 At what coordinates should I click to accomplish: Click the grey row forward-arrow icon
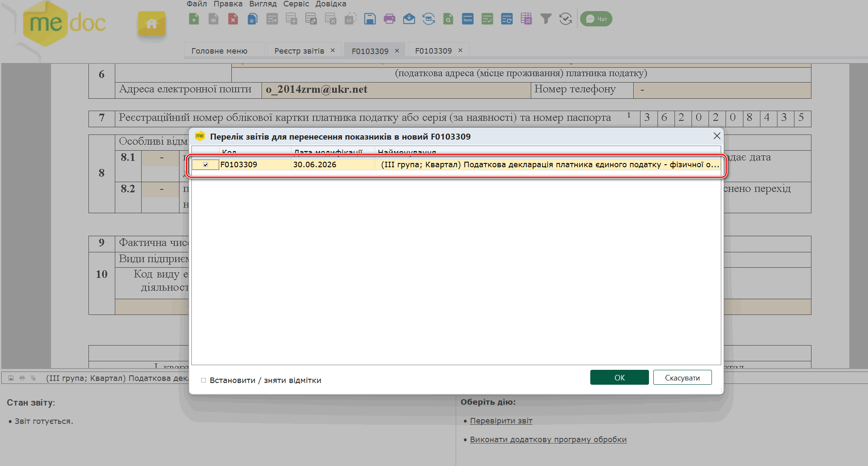(272, 19)
